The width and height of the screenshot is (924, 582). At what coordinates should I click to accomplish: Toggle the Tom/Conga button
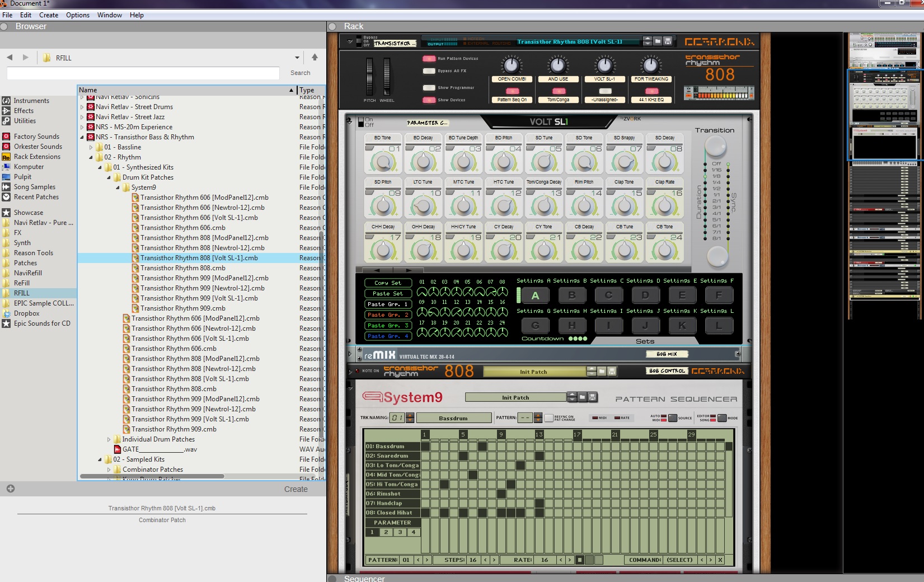point(559,91)
